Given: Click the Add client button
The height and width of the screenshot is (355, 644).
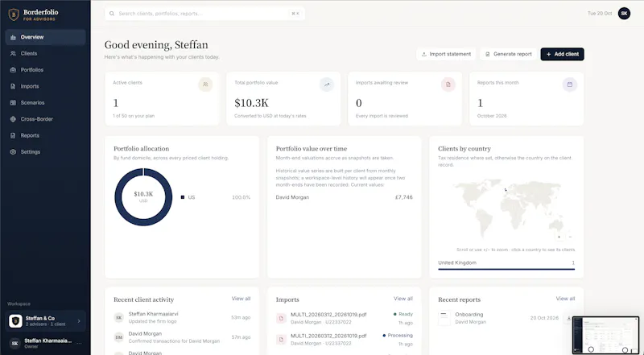Looking at the screenshot, I should tap(562, 54).
